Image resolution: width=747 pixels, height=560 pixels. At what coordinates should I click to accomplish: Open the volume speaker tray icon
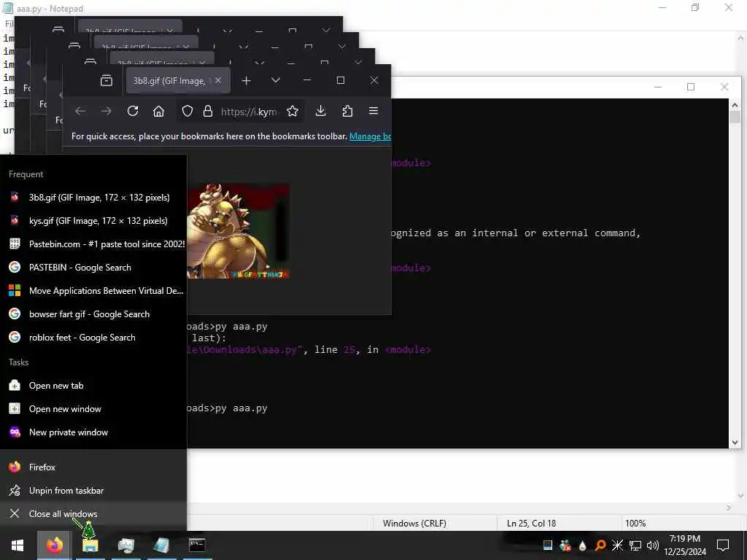coord(653,545)
